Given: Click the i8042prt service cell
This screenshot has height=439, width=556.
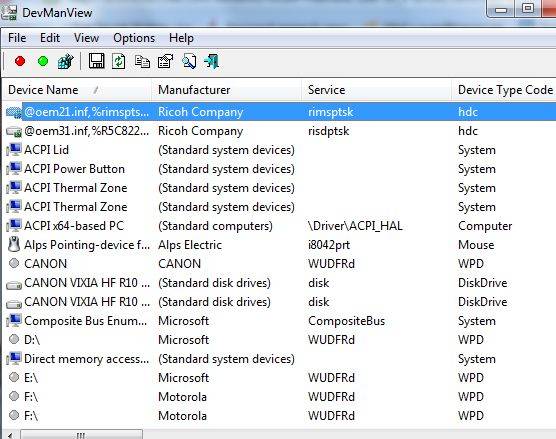Looking at the screenshot, I should [x=329, y=245].
